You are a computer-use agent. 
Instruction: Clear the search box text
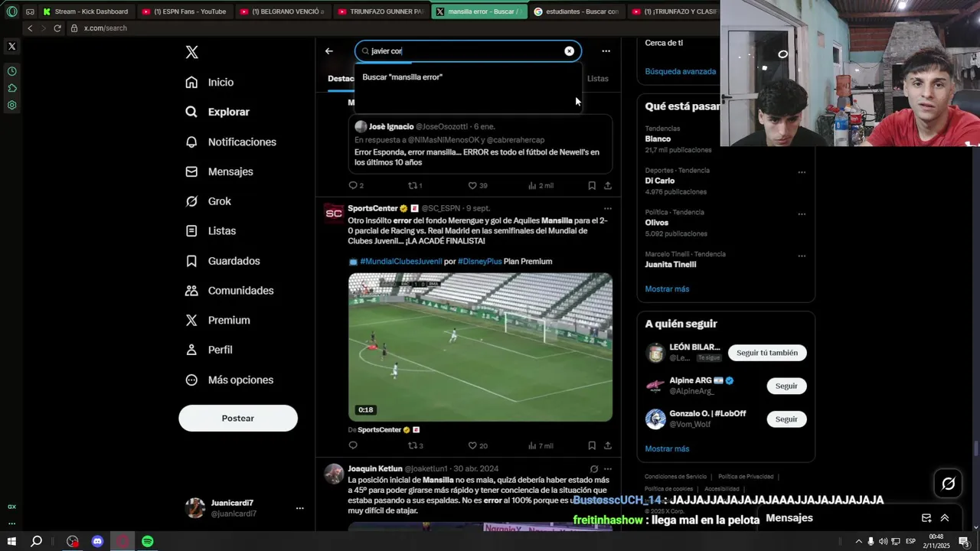pos(569,51)
